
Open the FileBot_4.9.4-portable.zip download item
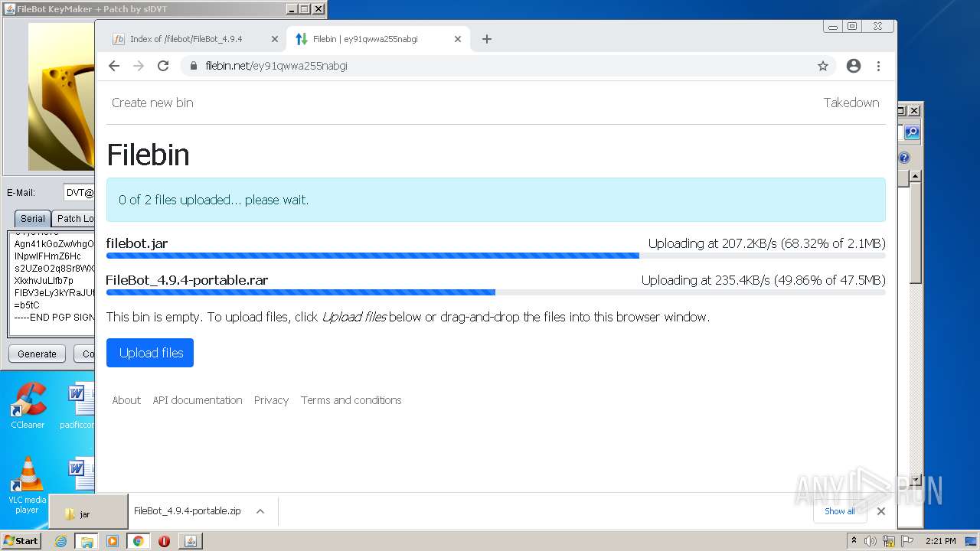point(188,511)
